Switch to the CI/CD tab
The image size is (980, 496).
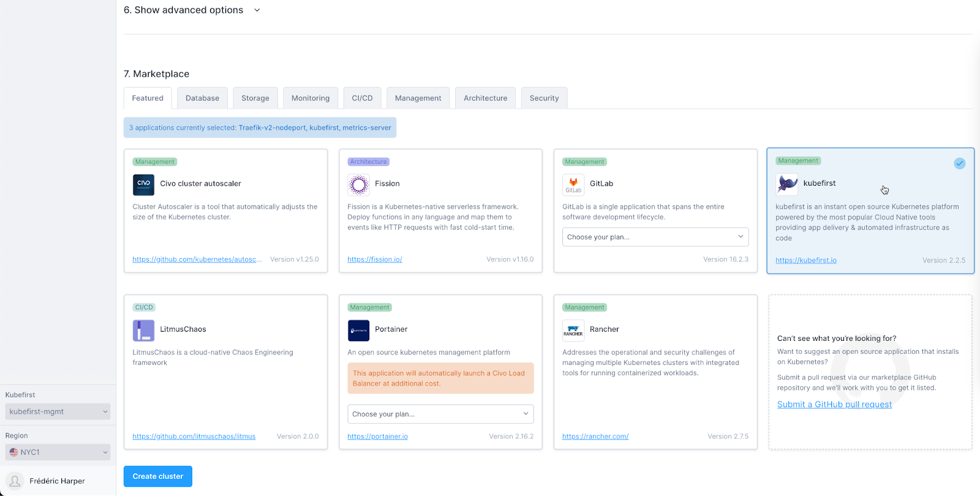[x=362, y=98]
